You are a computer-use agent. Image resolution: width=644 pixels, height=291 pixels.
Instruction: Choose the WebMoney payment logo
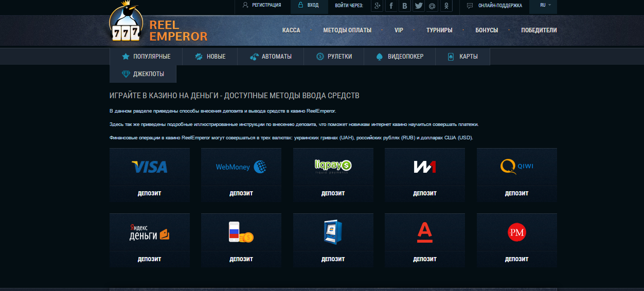click(x=241, y=167)
